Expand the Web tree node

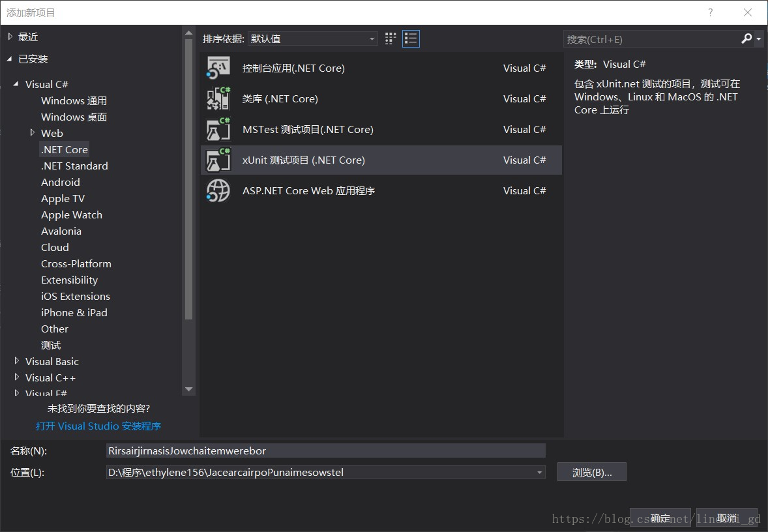point(33,133)
